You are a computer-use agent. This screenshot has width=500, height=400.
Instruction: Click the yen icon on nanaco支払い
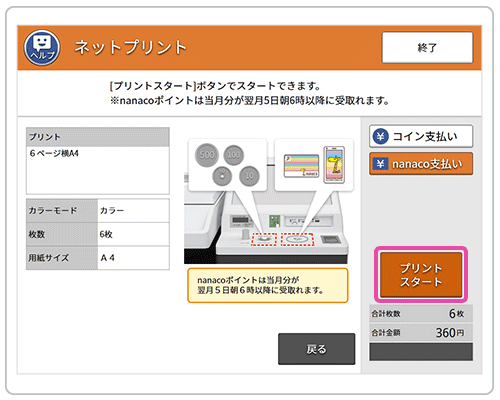[x=380, y=164]
